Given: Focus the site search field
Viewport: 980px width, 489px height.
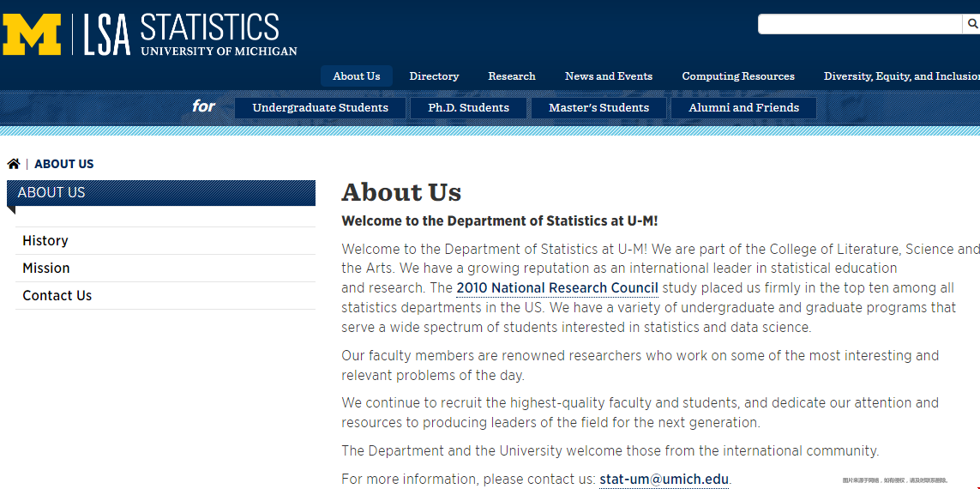Looking at the screenshot, I should [x=860, y=24].
